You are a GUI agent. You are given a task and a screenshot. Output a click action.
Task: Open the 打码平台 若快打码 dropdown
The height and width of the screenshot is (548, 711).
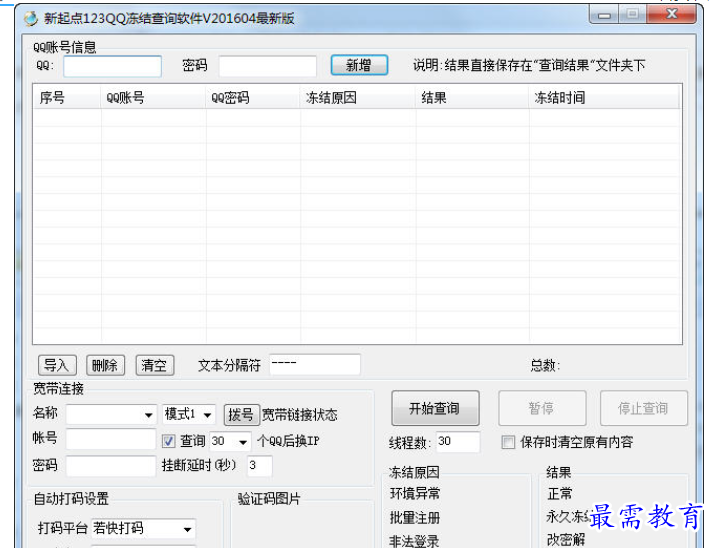pyautogui.click(x=143, y=529)
